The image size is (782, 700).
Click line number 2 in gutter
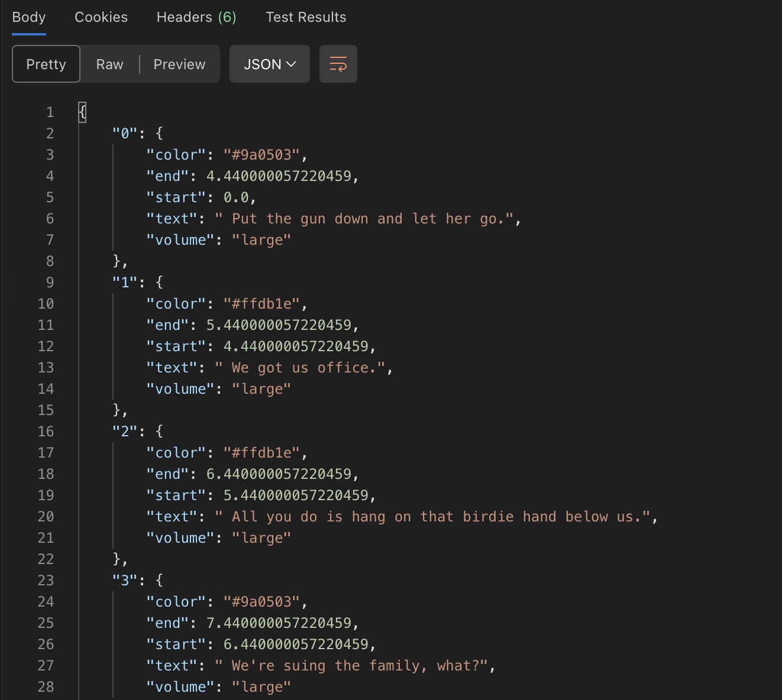coord(50,134)
